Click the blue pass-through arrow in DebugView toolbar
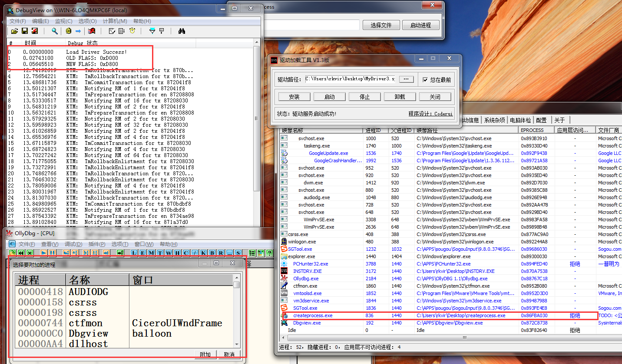Viewport: 622px width, 364px height. click(78, 31)
